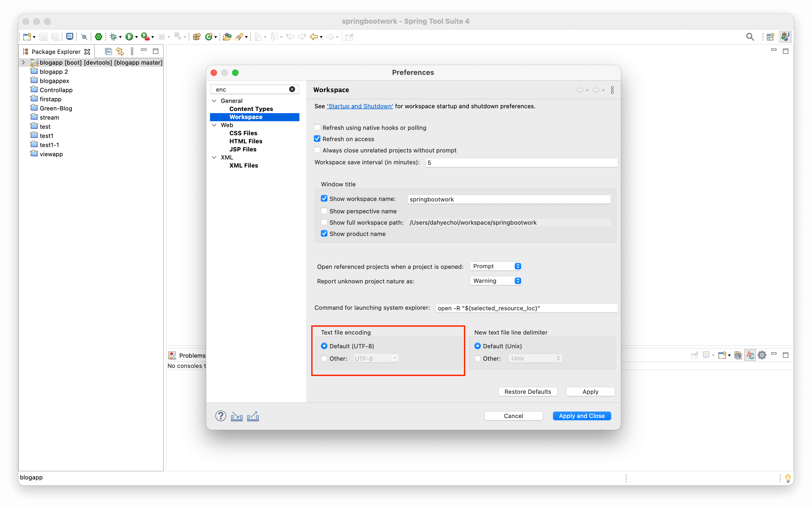This screenshot has width=812, height=508.
Task: Switch to the Package Explorer tab
Action: coord(56,51)
